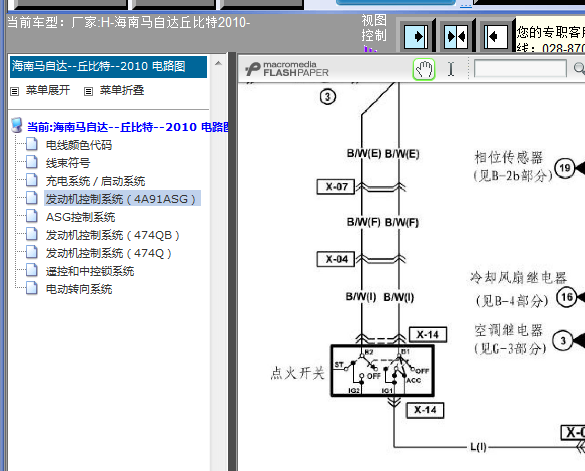Image resolution: width=585 pixels, height=471 pixels.
Task: Click the X-04 connector label in diagram
Action: pyautogui.click(x=336, y=259)
